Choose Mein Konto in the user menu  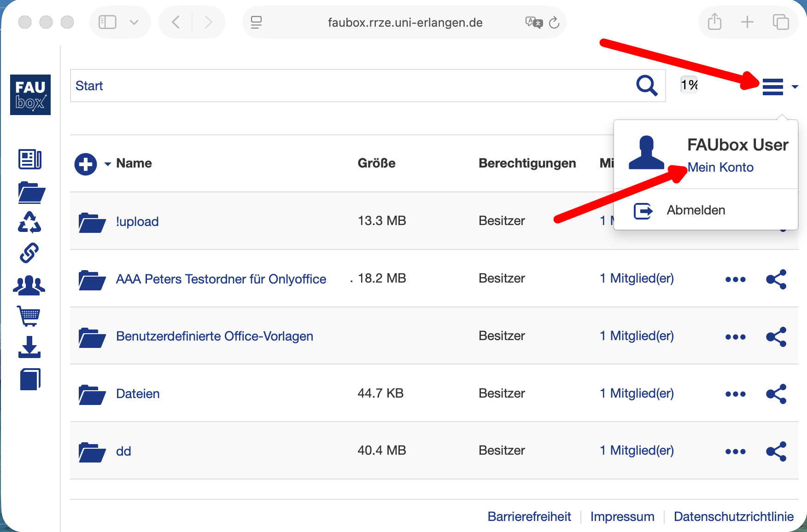coord(720,168)
